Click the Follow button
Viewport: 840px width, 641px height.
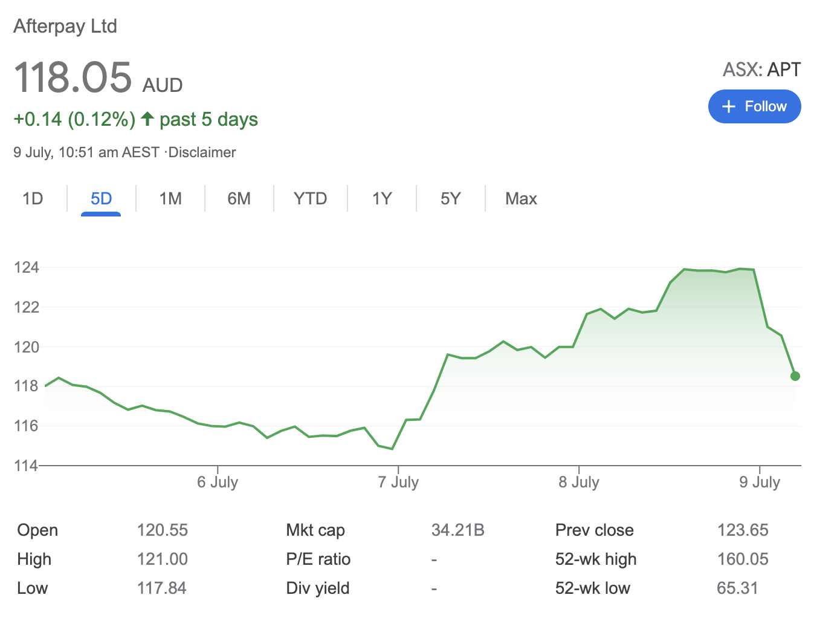pyautogui.click(x=754, y=106)
